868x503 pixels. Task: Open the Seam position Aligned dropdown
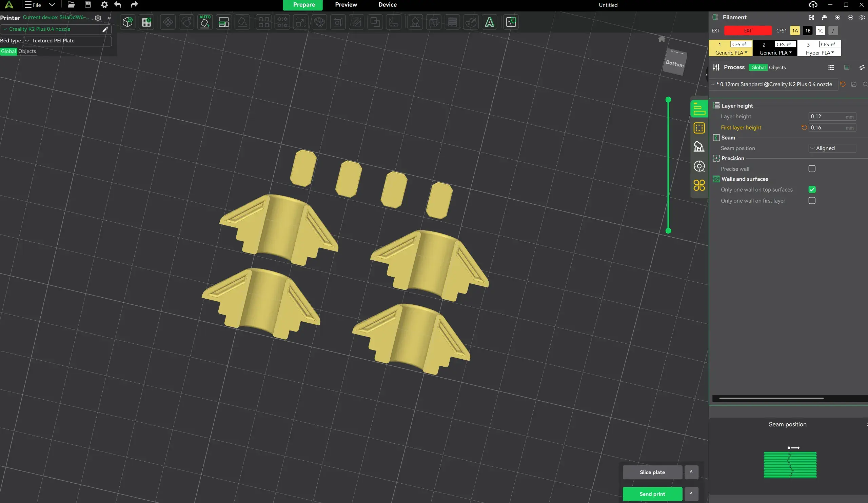(x=832, y=148)
